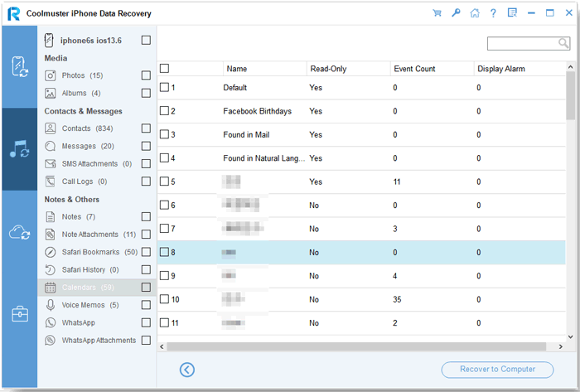This screenshot has height=392, width=580.
Task: Click the Messages bubble icon
Action: (x=50, y=146)
